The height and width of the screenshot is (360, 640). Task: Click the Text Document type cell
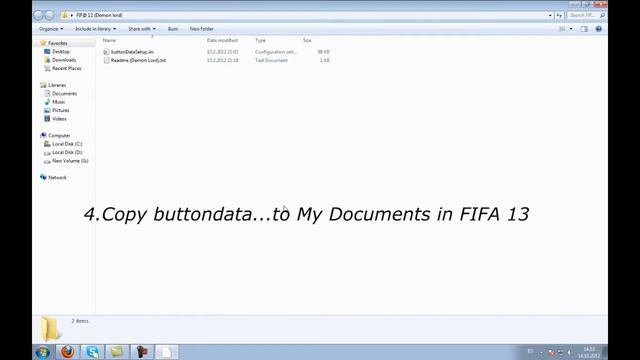271,60
